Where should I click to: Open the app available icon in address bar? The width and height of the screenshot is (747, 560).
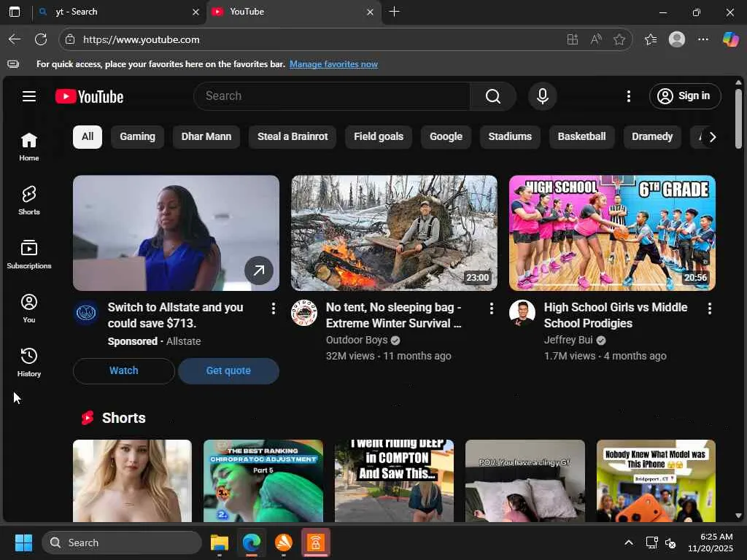click(x=572, y=39)
